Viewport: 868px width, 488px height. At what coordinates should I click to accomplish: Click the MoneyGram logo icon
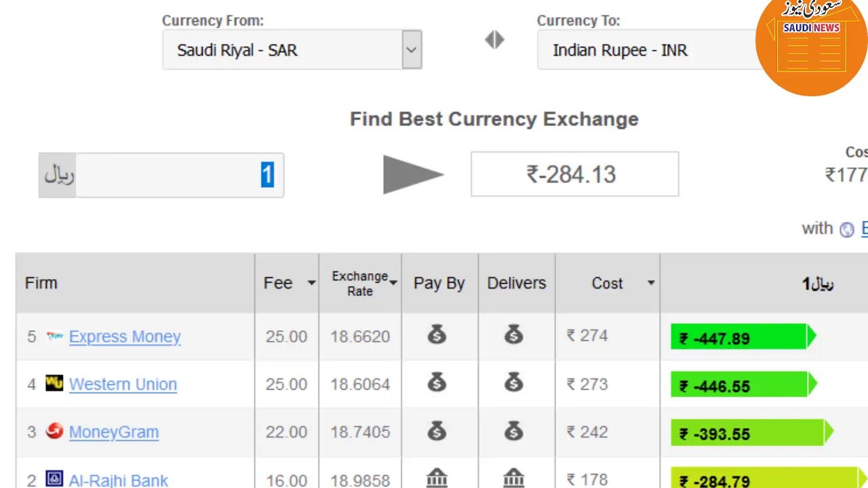coord(54,430)
